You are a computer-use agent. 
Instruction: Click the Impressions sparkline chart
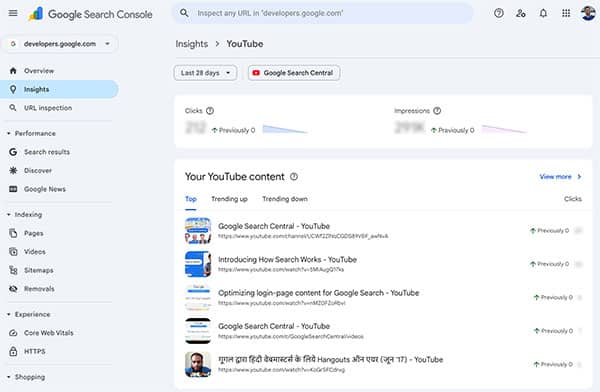(x=504, y=130)
